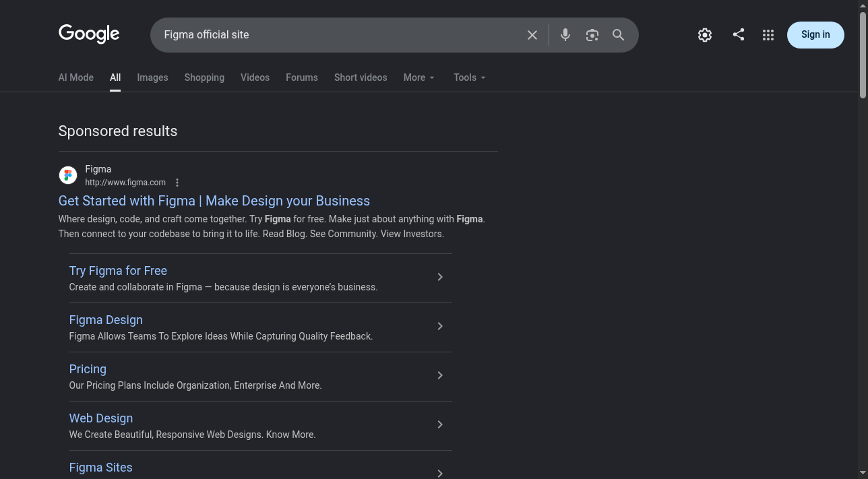
Task: Open the Short videos tab
Action: click(x=361, y=77)
